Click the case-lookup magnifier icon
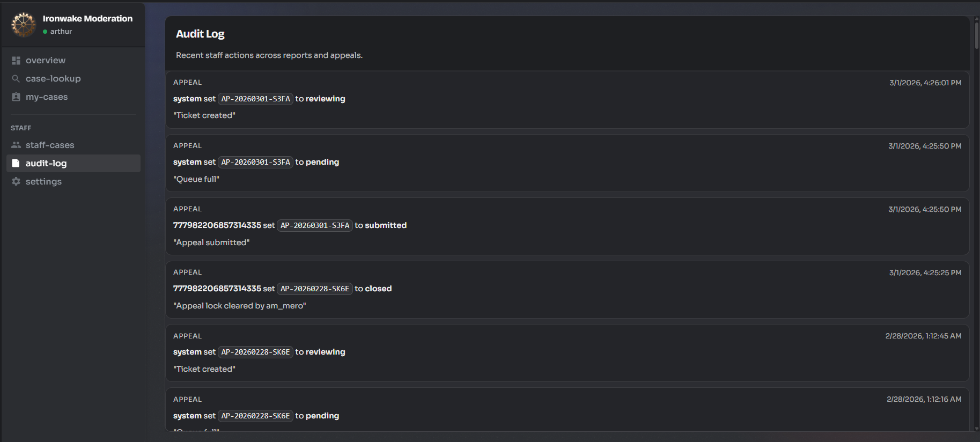This screenshot has height=442, width=980. (16, 79)
